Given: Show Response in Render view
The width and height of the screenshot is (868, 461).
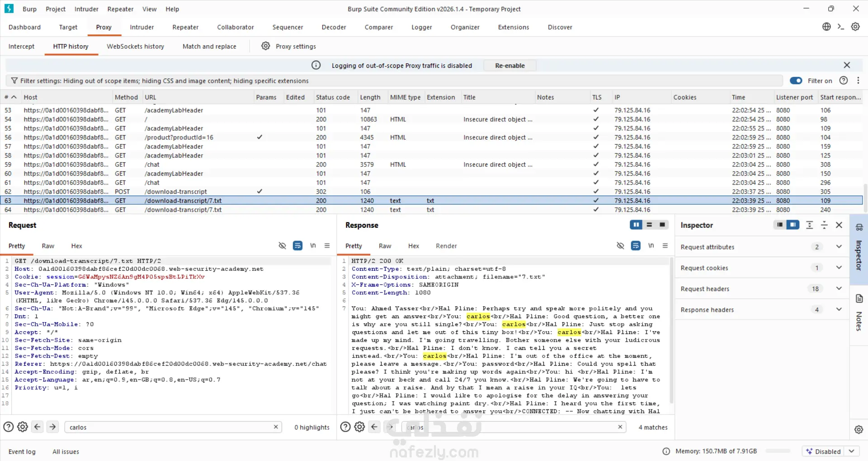Looking at the screenshot, I should [446, 246].
